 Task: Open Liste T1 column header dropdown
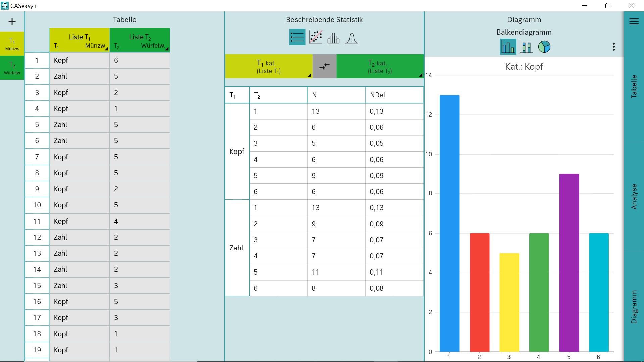tap(79, 41)
